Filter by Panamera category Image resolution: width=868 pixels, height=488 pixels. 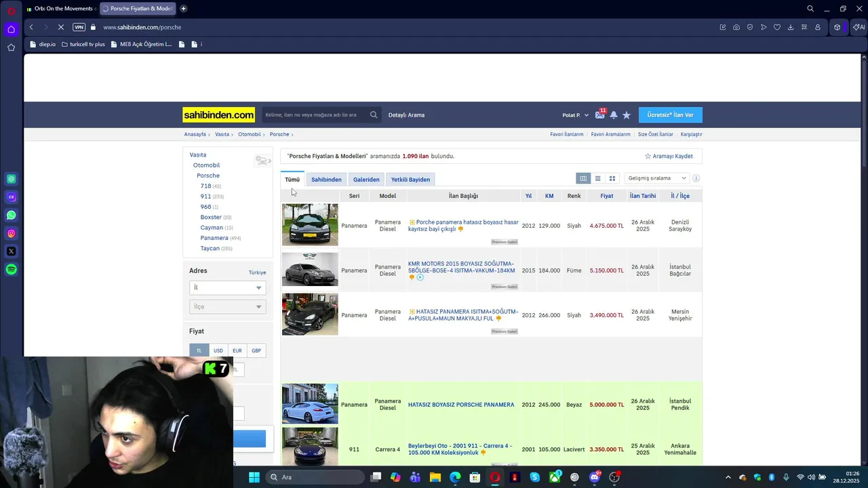point(214,238)
